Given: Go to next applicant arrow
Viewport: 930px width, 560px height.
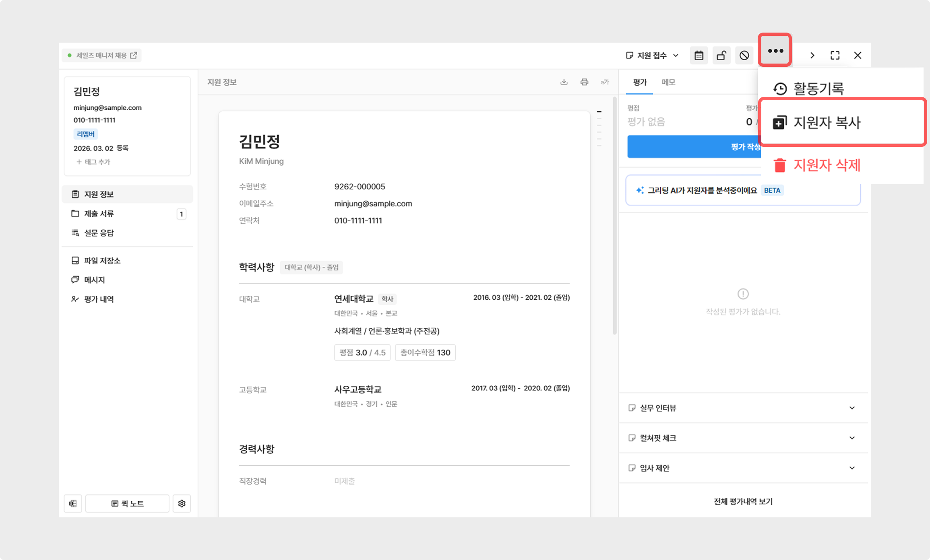Looking at the screenshot, I should 812,56.
